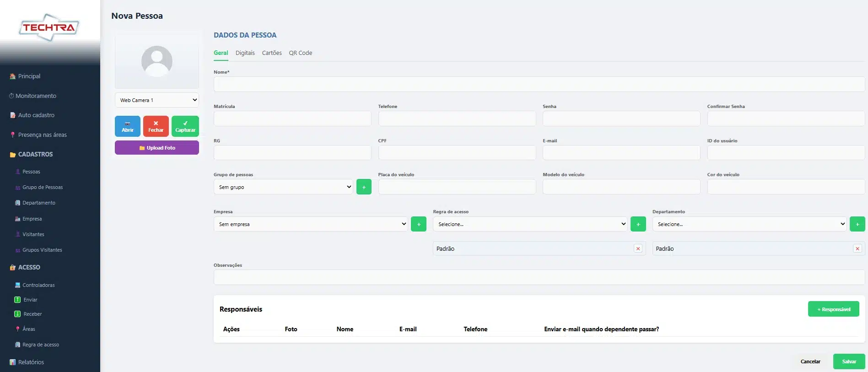868x372 pixels.
Task: Open webcam with the Abrir button
Action: pos(128,126)
